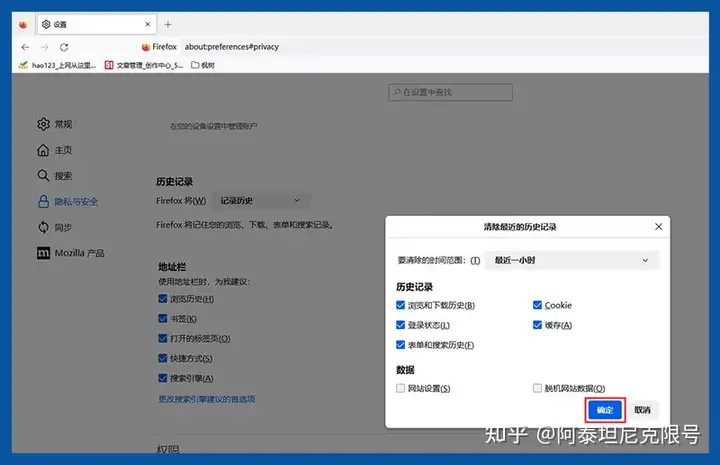Image resolution: width=720 pixels, height=465 pixels.
Task: Open the bookmarks folder in bookmarks bar
Action: [202, 65]
